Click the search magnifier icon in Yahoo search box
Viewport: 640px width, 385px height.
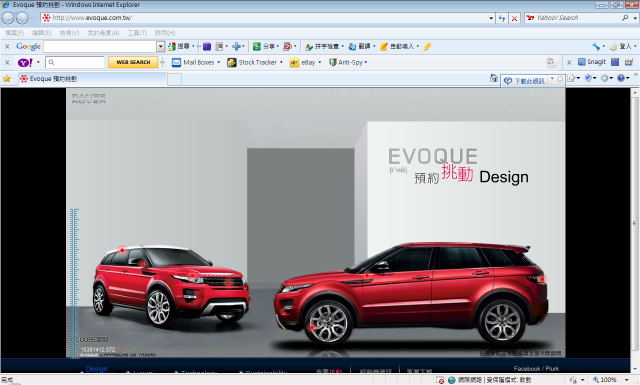[x=625, y=18]
